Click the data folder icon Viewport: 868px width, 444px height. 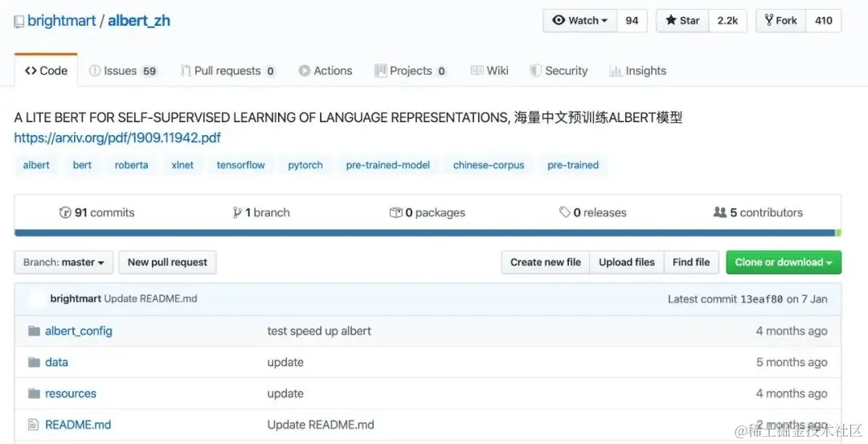35,362
